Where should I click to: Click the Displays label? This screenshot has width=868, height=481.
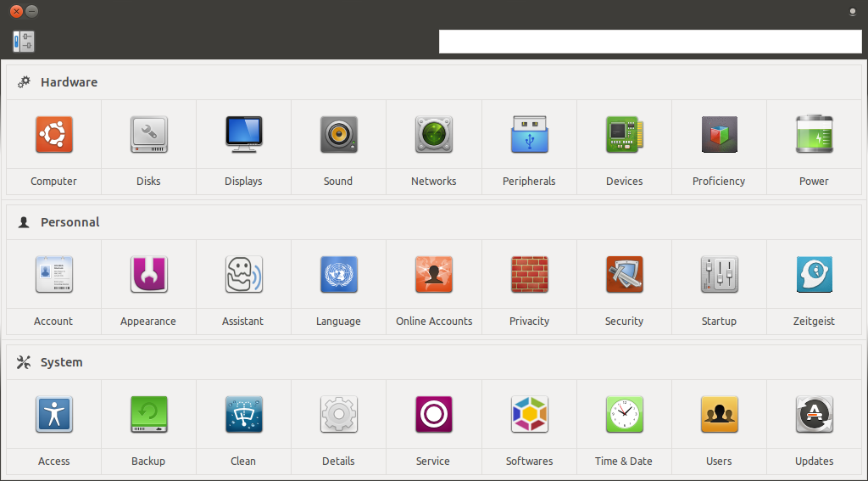click(x=243, y=182)
